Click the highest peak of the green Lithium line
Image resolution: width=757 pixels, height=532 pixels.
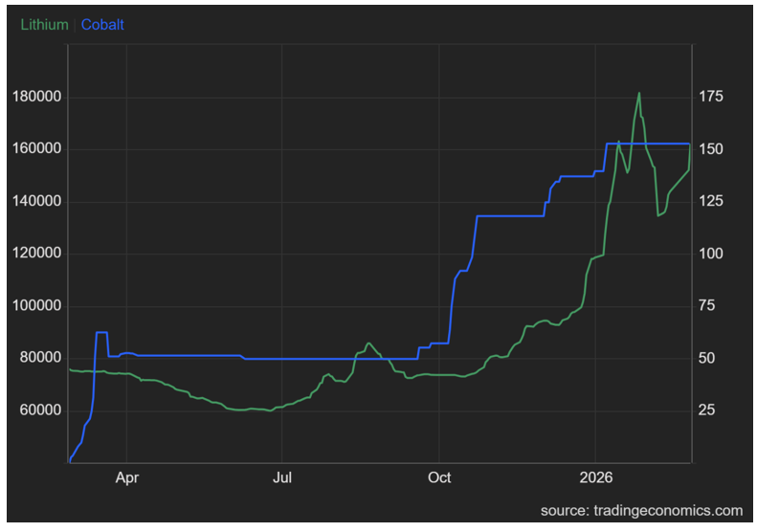click(639, 94)
